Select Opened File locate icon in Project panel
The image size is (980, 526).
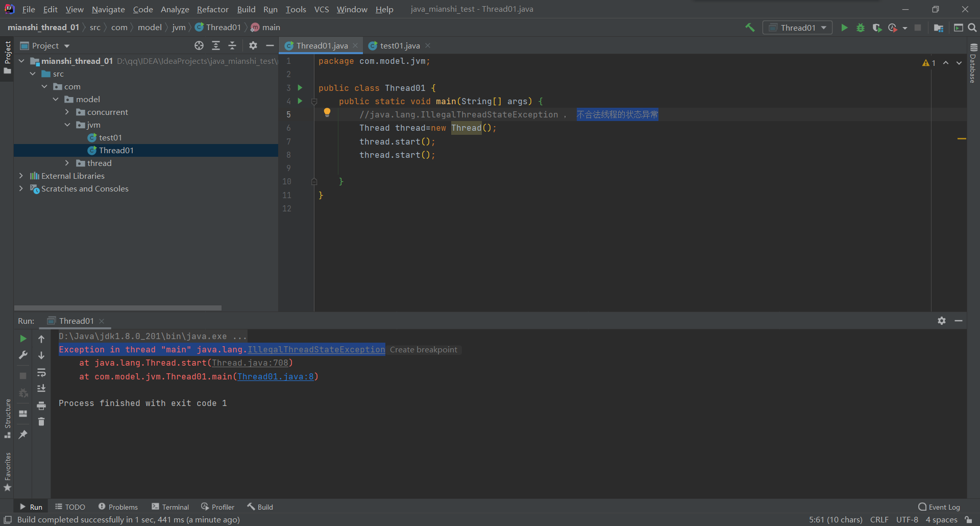coord(199,45)
